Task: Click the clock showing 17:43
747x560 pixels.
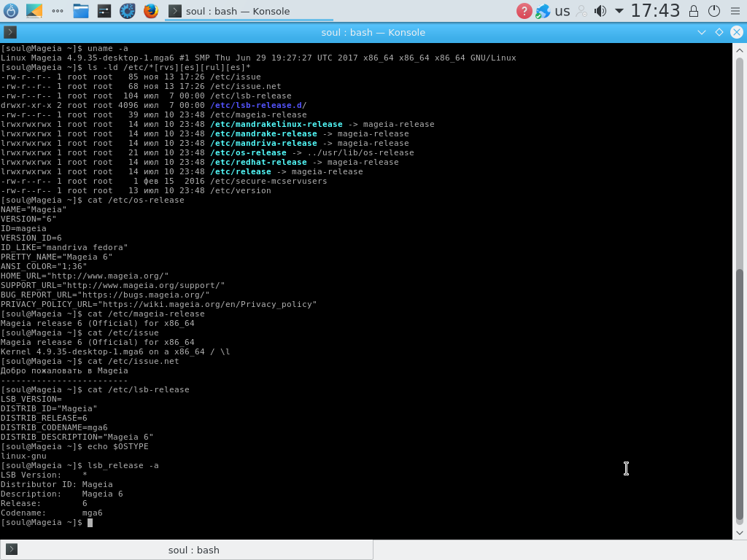Action: pos(655,11)
